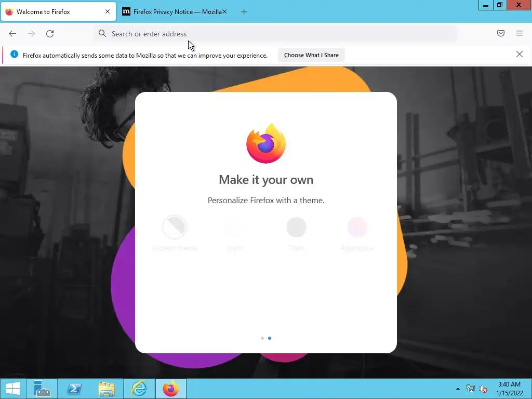Open Server Manager from taskbar
This screenshot has height=399, width=532.
pyautogui.click(x=42, y=389)
